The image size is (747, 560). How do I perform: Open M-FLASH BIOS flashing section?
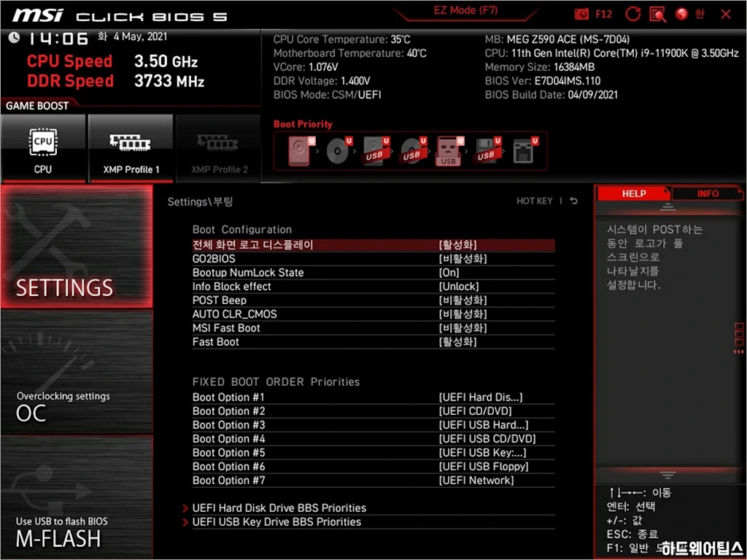77,497
